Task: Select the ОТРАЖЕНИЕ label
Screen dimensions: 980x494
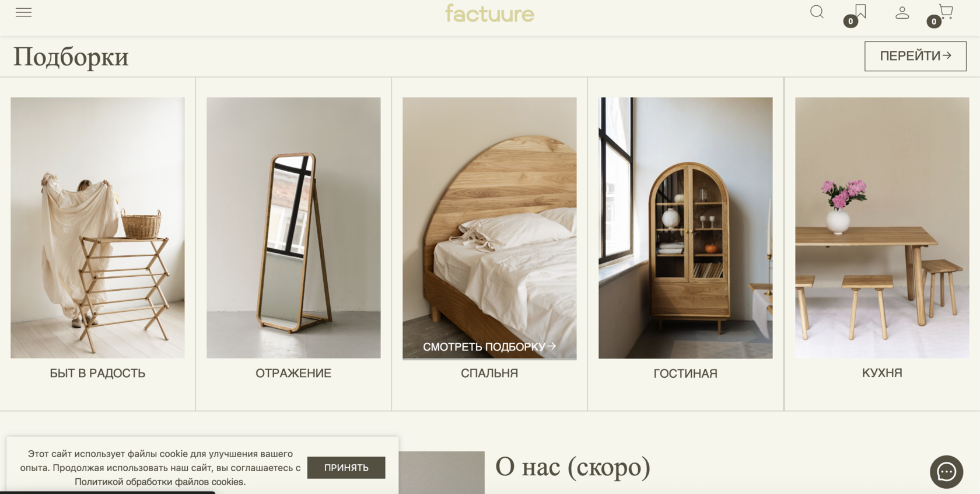Action: 293,373
